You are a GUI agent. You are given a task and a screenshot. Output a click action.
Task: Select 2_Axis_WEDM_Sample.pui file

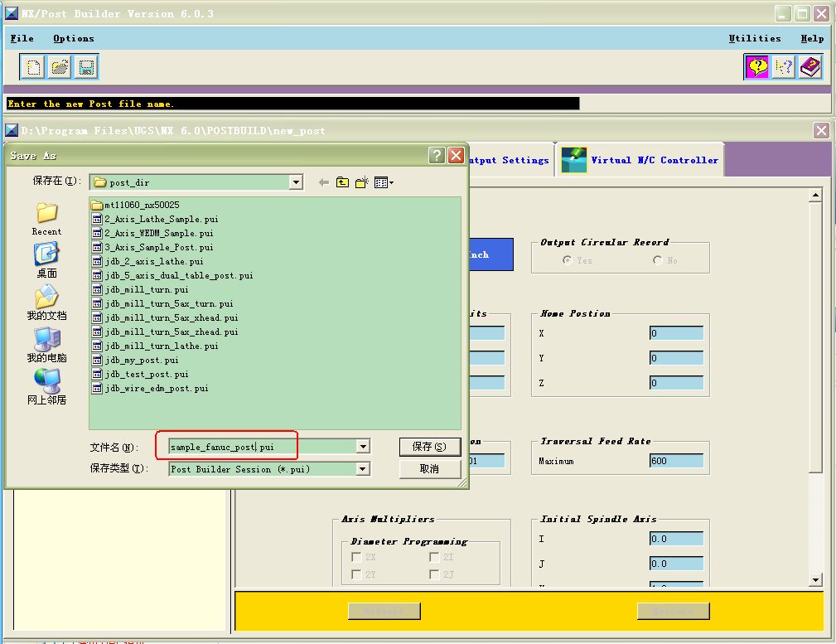152,233
